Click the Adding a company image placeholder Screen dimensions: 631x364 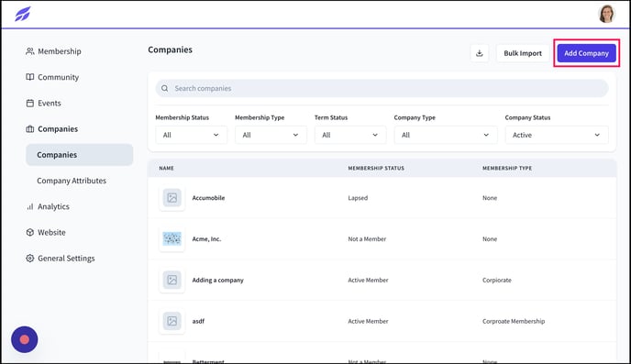click(x=172, y=280)
